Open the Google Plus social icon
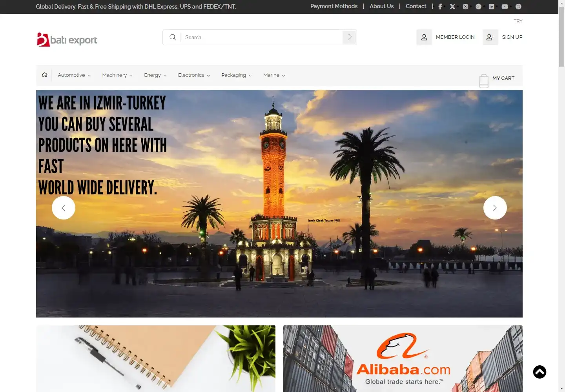Image resolution: width=565 pixels, height=392 pixels. 478,7
